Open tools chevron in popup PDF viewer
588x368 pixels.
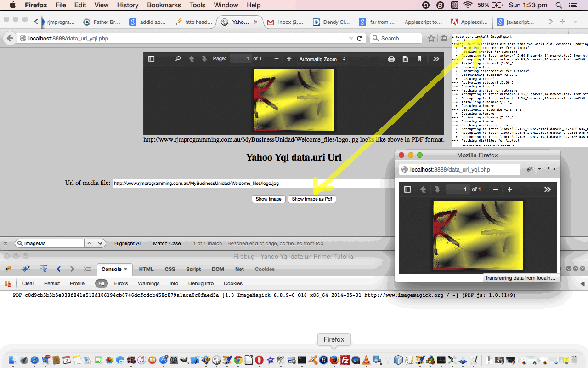coord(548,190)
